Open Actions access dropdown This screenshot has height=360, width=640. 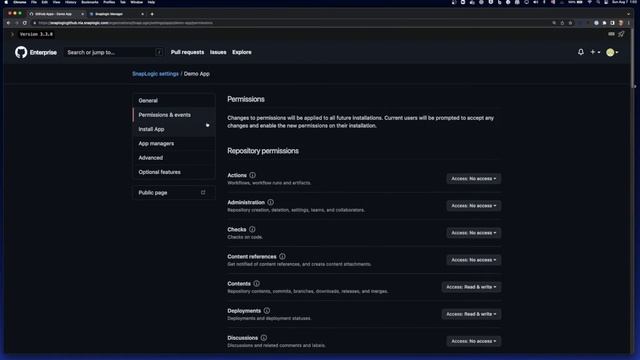[x=473, y=178]
